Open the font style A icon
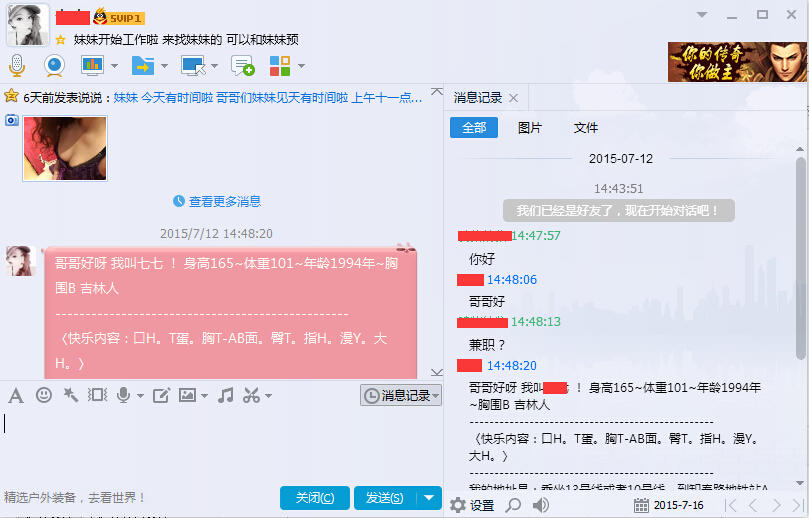 click(16, 396)
